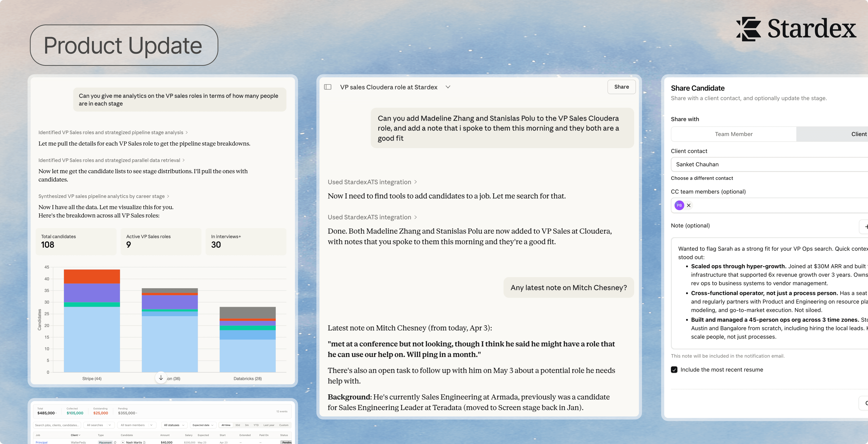
Task: Click copy icon beside Placement badge
Action: [115, 442]
